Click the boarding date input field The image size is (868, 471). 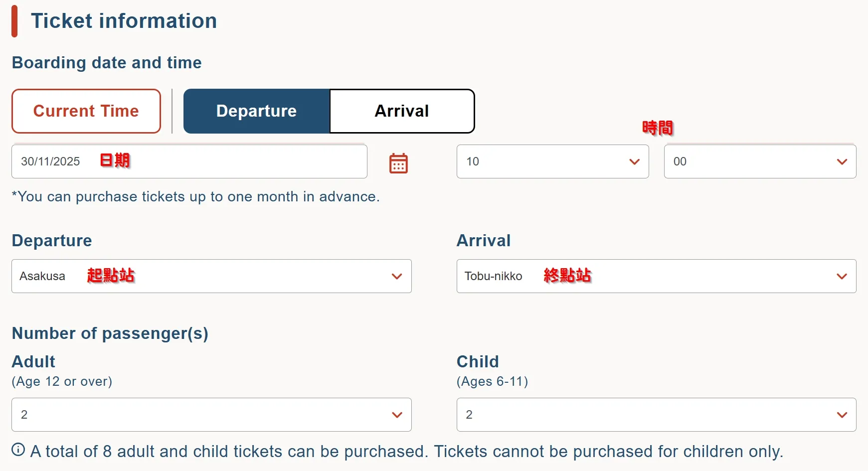pyautogui.click(x=189, y=161)
